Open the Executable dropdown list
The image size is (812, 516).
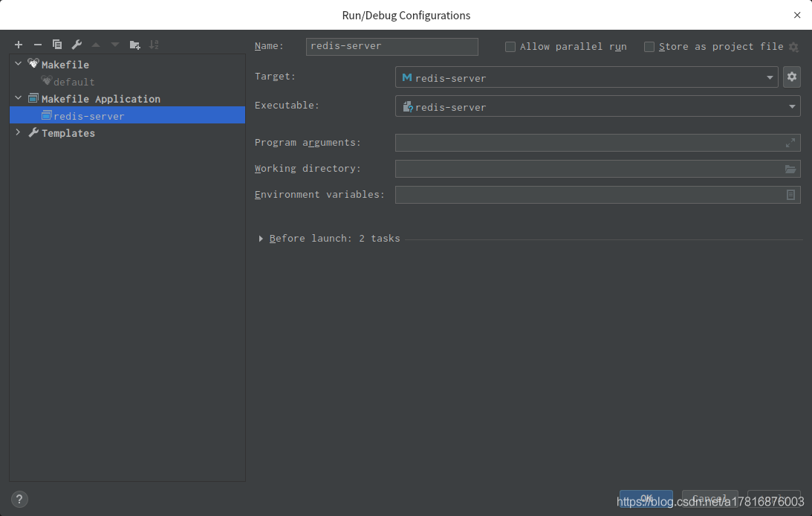(792, 107)
